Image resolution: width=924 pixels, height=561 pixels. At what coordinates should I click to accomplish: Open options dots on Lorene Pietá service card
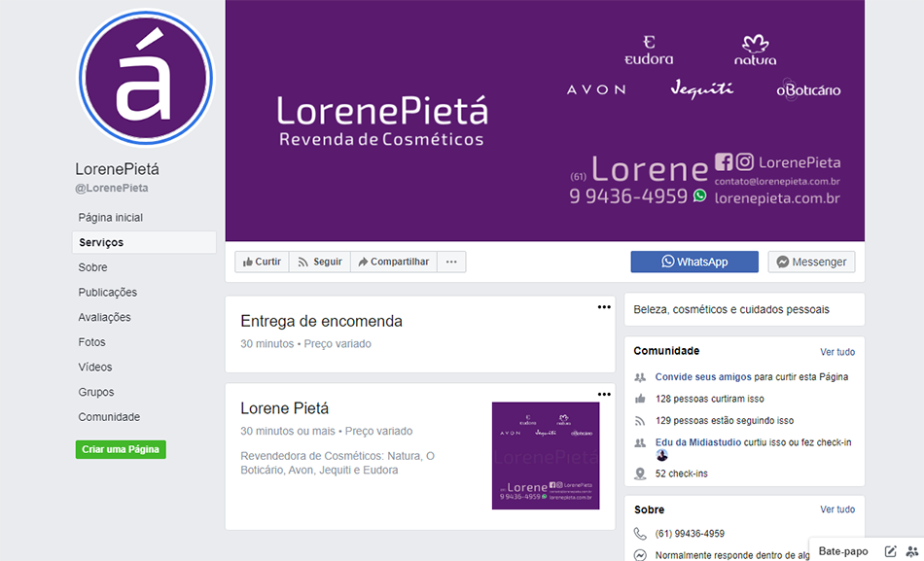(x=604, y=395)
